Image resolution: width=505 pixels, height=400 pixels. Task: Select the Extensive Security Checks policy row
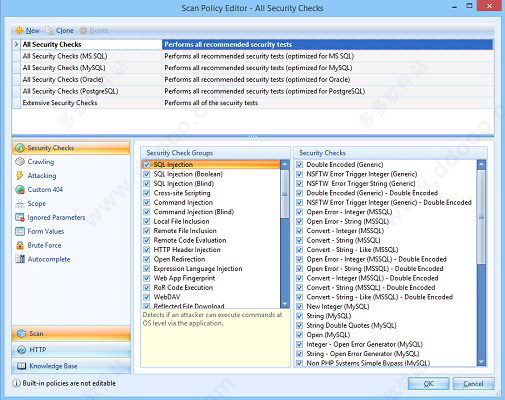[253, 103]
